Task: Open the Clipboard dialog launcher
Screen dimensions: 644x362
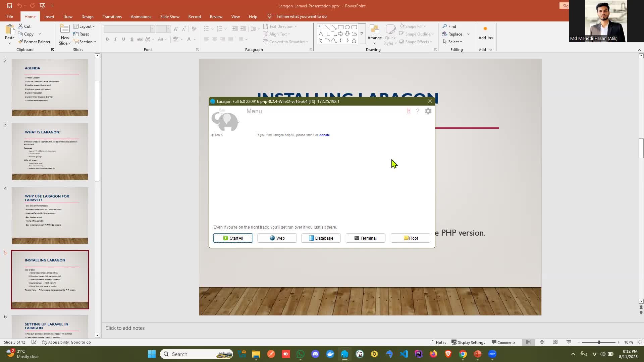Action: click(53, 50)
